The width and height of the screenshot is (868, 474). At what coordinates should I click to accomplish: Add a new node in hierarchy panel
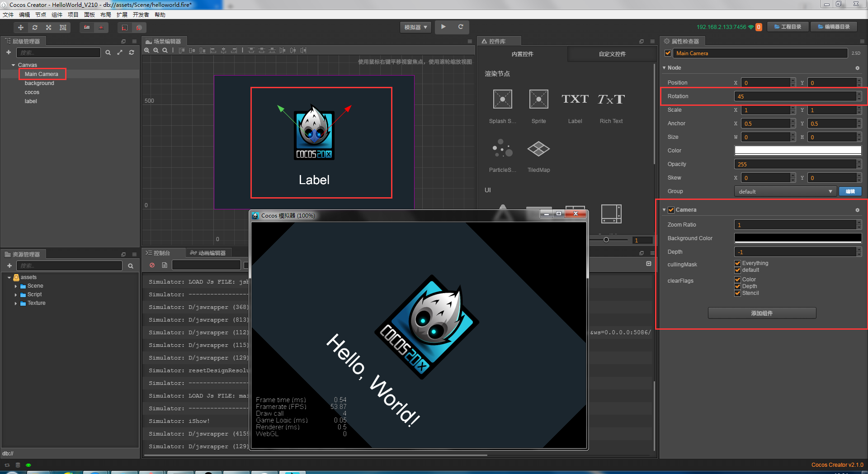pos(9,52)
